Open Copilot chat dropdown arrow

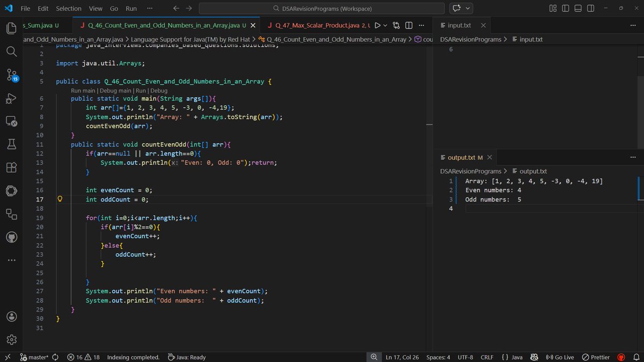click(469, 9)
